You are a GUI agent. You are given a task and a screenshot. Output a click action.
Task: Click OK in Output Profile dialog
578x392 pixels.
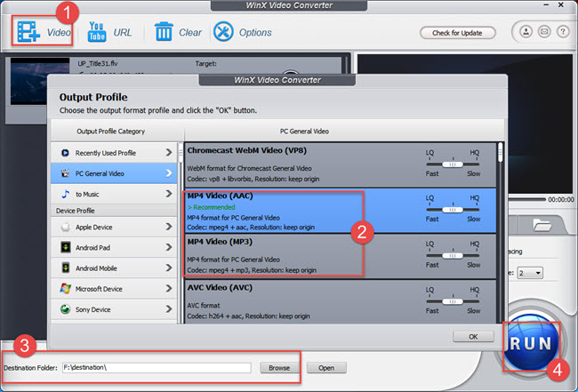473,336
